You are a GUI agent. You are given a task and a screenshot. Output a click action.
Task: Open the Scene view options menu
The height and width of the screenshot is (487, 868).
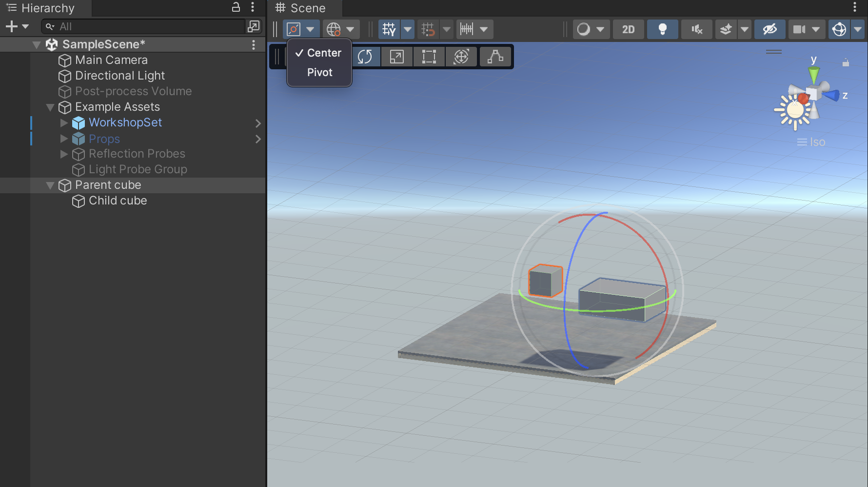coord(855,7)
